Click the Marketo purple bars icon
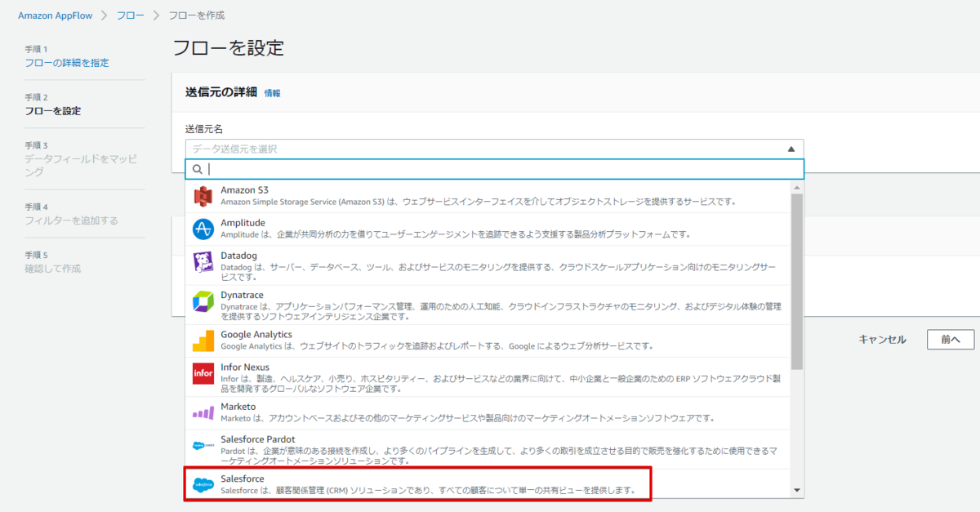 [x=203, y=412]
